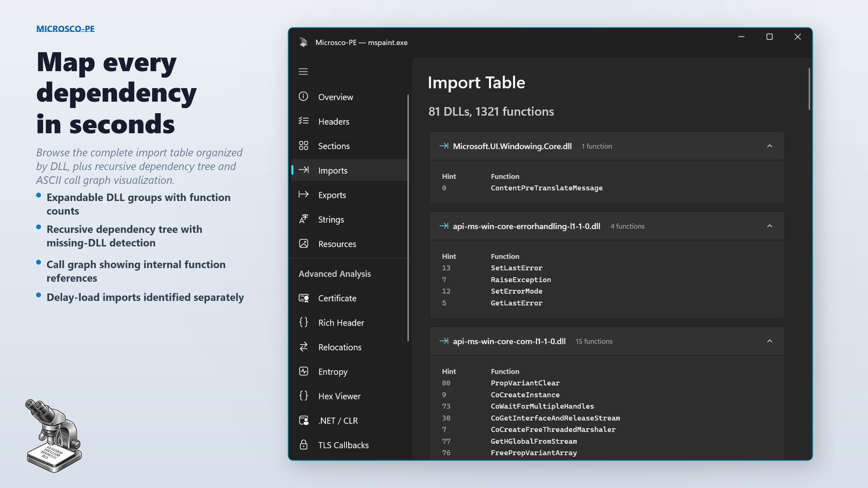This screenshot has width=868, height=488.
Task: Click the Exports arrow icon
Action: (303, 195)
